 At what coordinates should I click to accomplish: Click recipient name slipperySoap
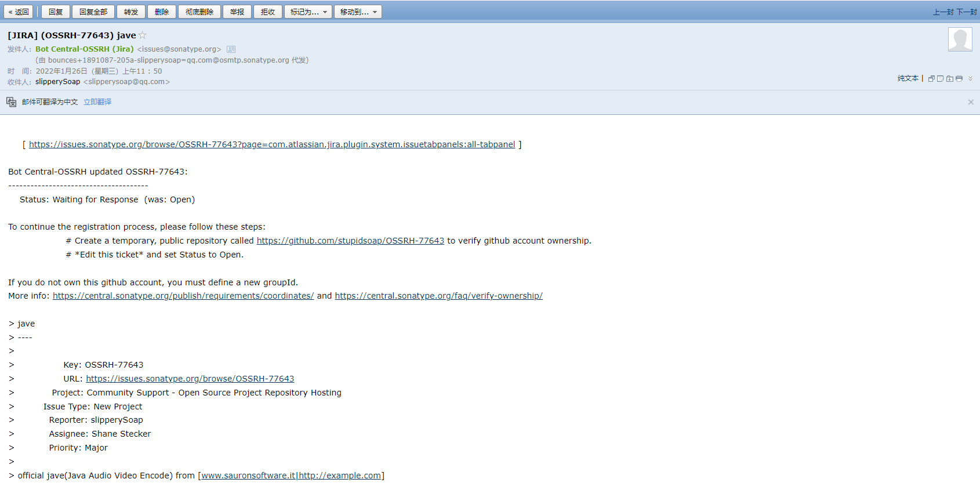58,82
